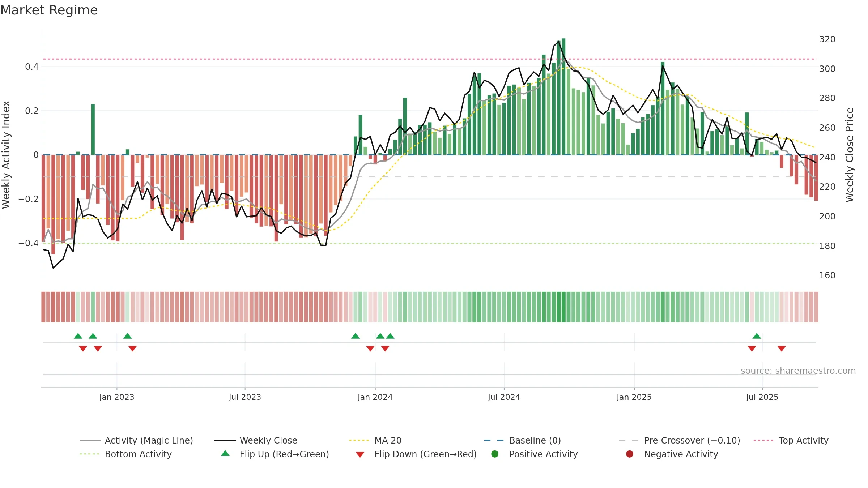The width and height of the screenshot is (868, 488).
Task: Click the Jan 2023 x-axis label
Action: (116, 397)
